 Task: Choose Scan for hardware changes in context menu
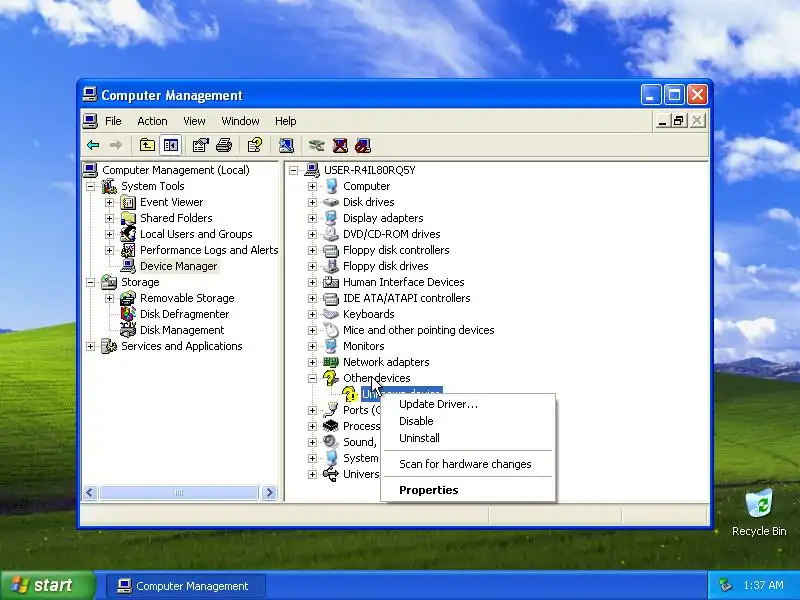pos(468,464)
